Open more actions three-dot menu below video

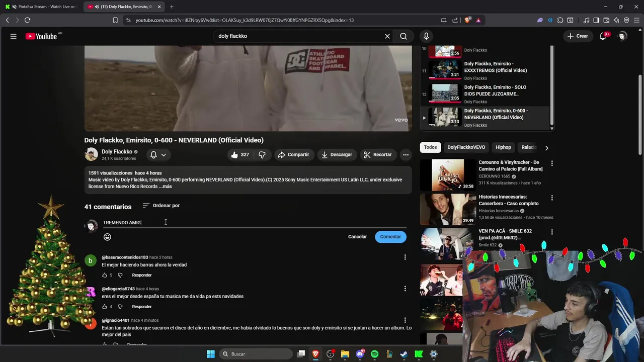click(x=406, y=155)
